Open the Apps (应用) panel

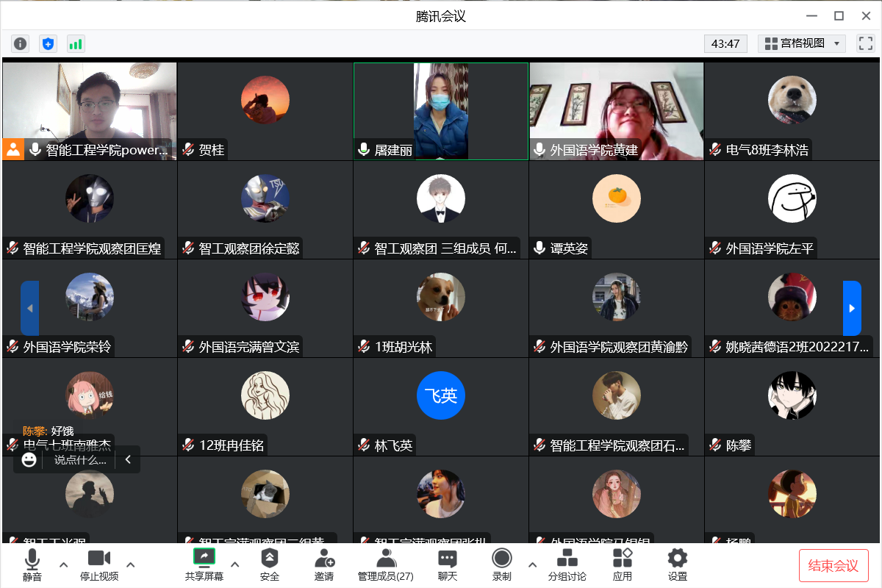622,564
